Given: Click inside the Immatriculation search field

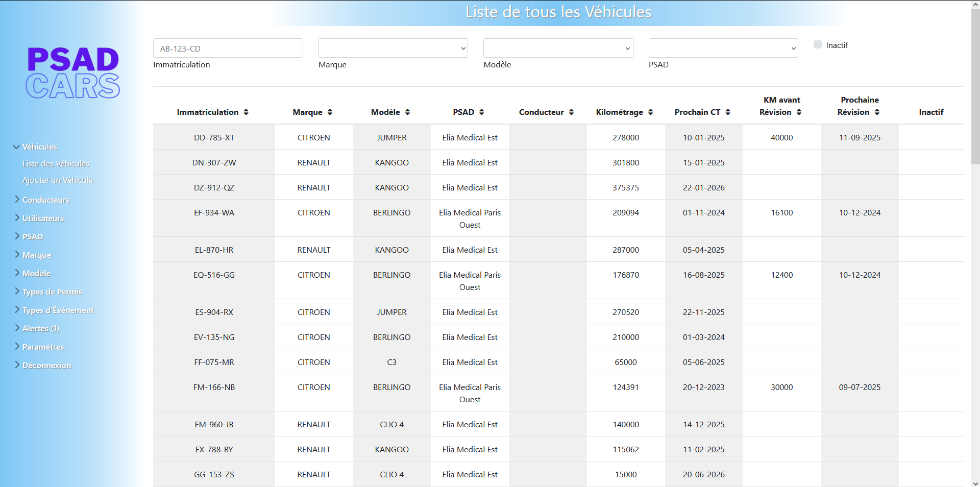Looking at the screenshot, I should click(x=228, y=48).
